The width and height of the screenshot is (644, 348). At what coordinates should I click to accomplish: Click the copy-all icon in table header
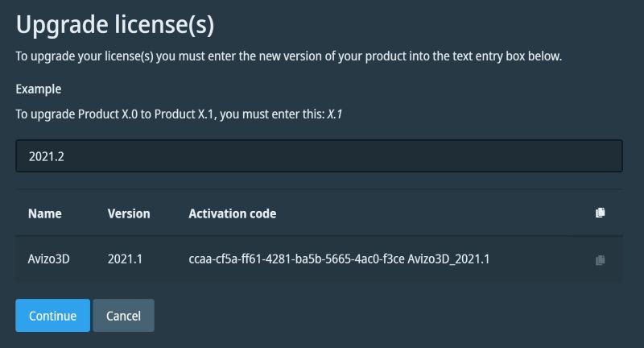tap(600, 213)
